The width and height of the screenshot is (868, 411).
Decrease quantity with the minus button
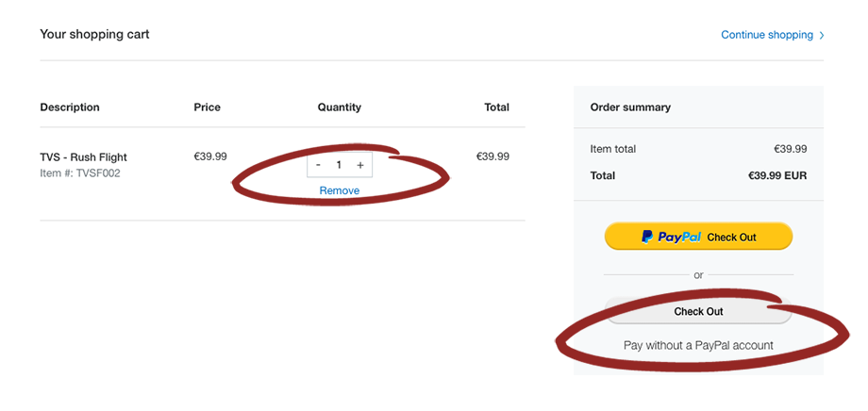point(318,165)
